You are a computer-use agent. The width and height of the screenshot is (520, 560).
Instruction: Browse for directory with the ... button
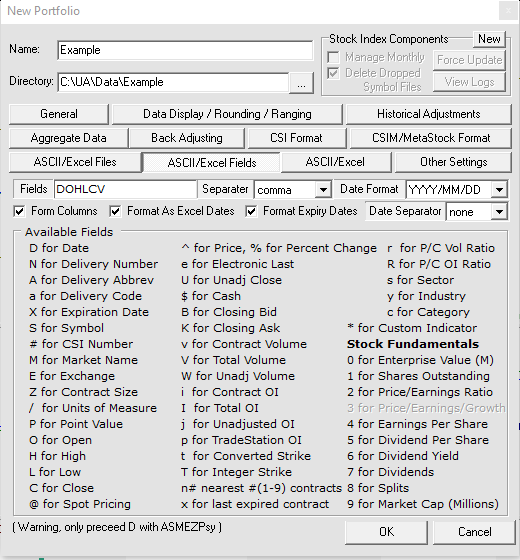pyautogui.click(x=301, y=83)
